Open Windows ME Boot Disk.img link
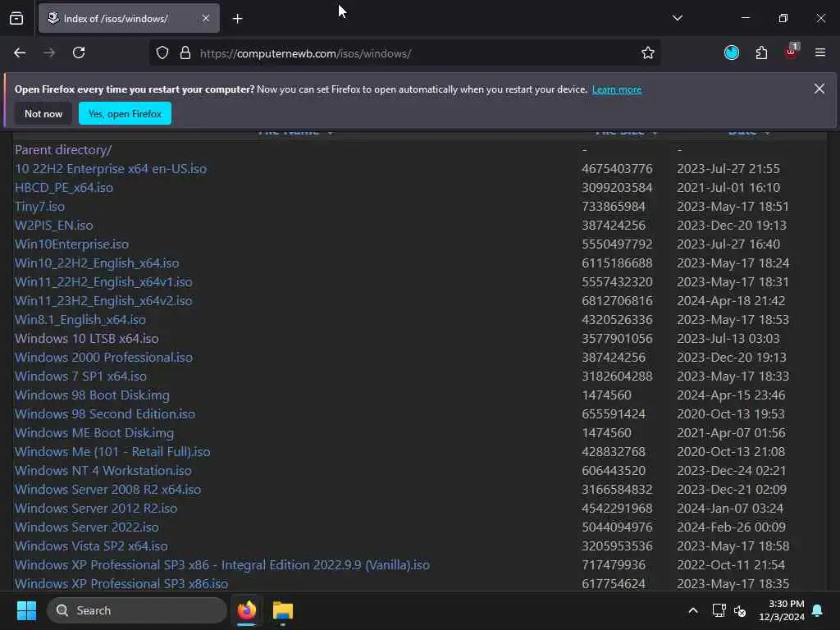Screen dimensions: 840x630 pyautogui.click(x=94, y=433)
